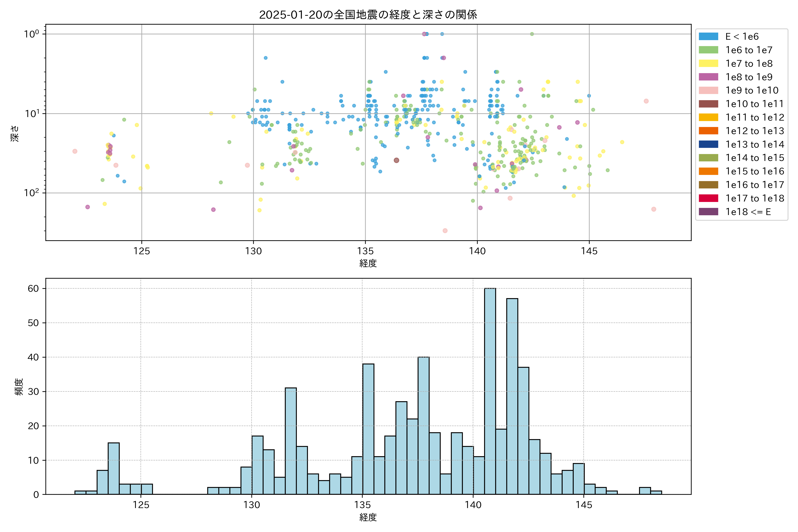Screen dimensions: 798x532
Task: Click the purple 1e8 to 1e9 swatch
Action: click(x=708, y=77)
